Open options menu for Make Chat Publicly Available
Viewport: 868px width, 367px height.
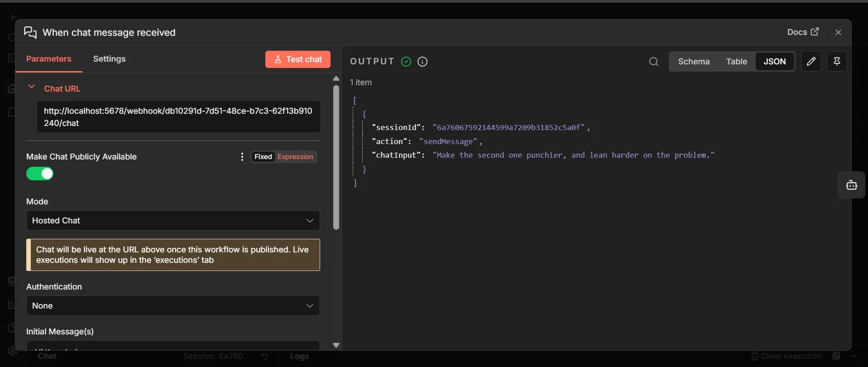coord(242,157)
